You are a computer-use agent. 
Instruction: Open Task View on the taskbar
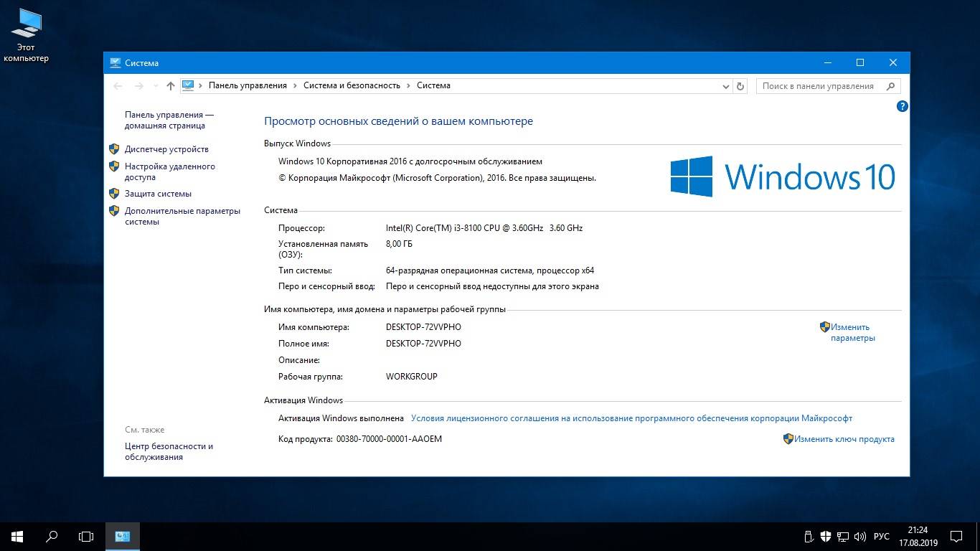86,537
